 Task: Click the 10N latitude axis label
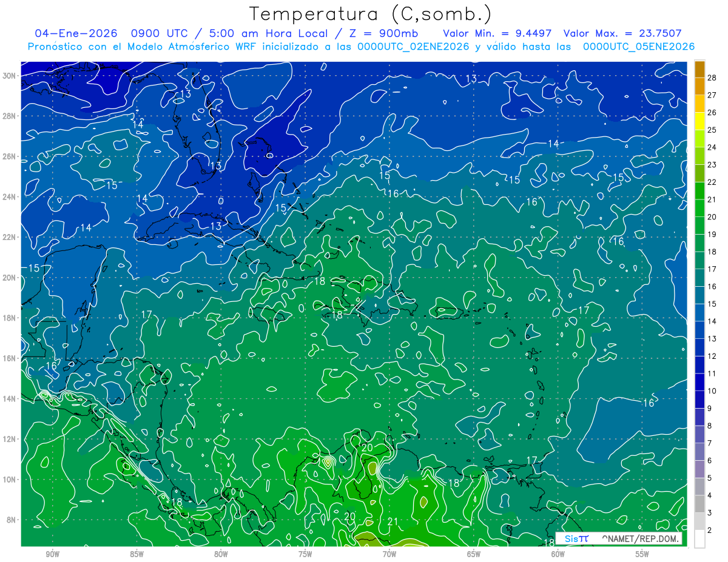(x=9, y=479)
